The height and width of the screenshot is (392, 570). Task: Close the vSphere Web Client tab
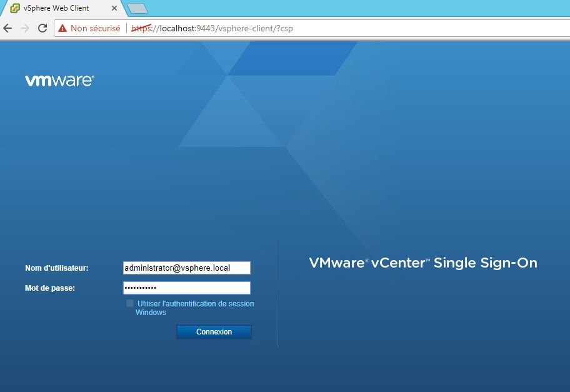(x=114, y=8)
